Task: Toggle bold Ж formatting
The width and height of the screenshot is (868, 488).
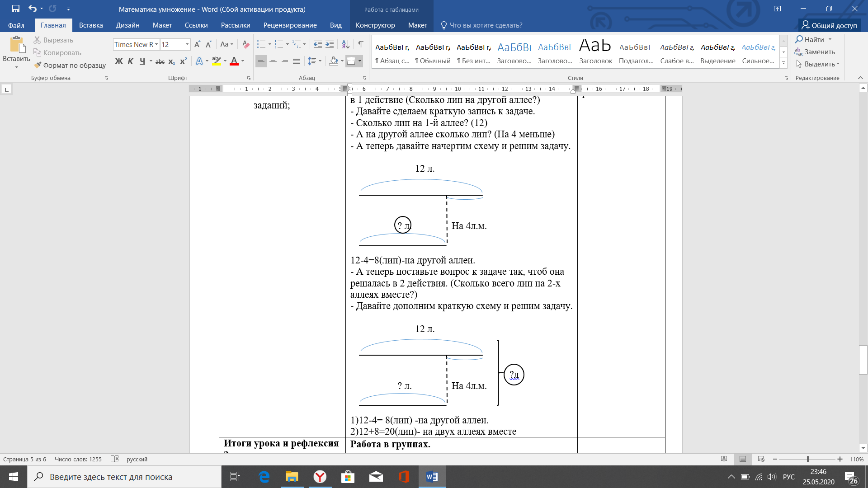Action: click(x=119, y=61)
